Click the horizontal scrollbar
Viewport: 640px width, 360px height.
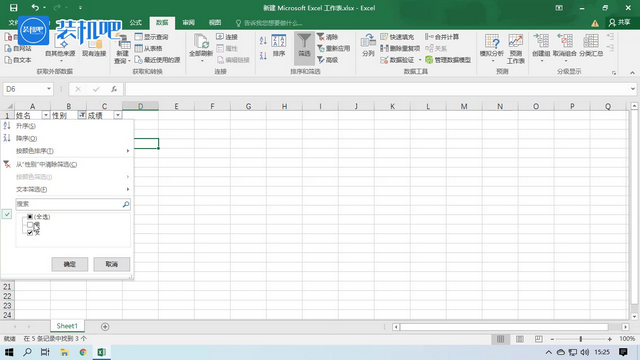click(504, 327)
